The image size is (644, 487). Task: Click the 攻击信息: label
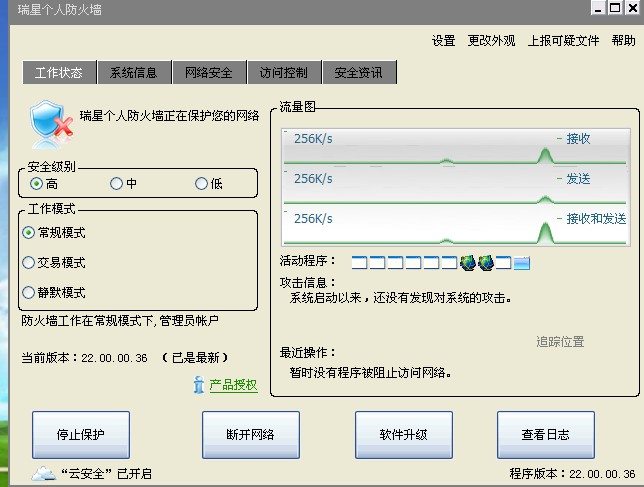point(308,283)
